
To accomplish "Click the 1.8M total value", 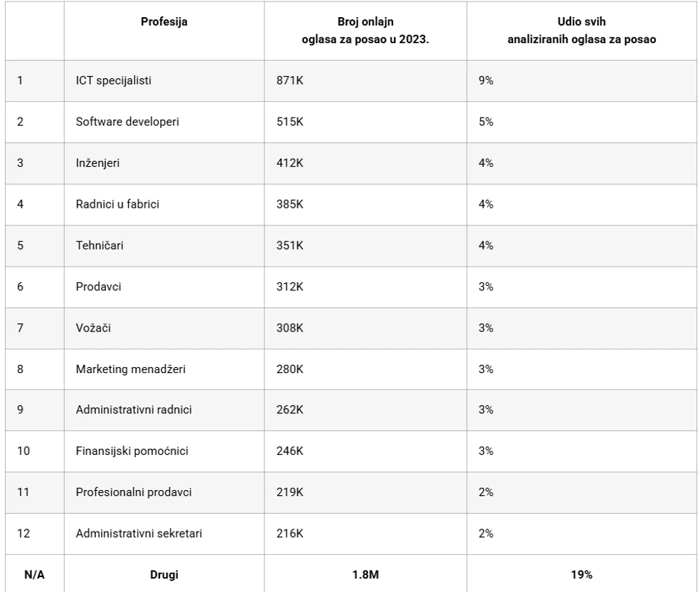I will (365, 574).
